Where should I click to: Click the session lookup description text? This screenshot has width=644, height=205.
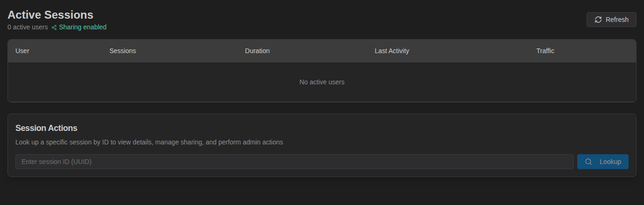149,142
